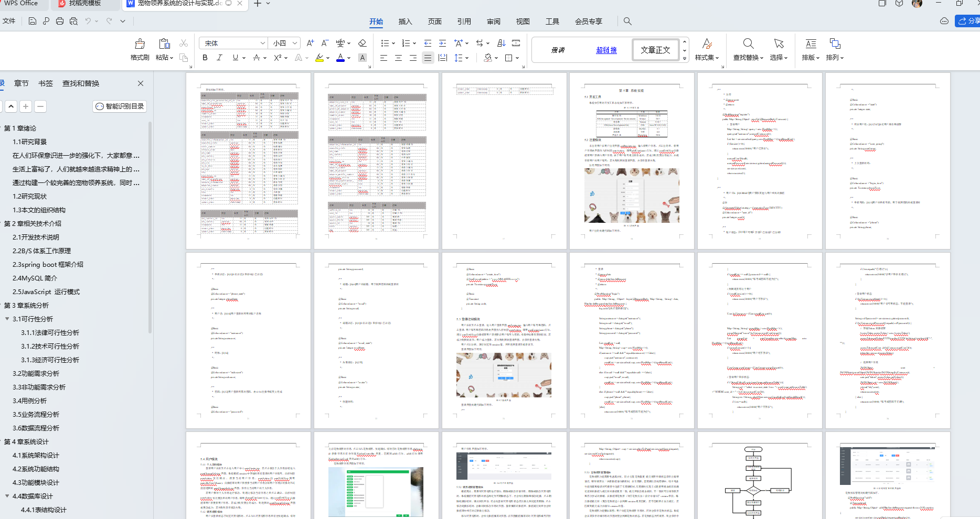The image size is (980, 519).
Task: Collapse the 4.4数据库设计 outline node
Action: (7, 496)
